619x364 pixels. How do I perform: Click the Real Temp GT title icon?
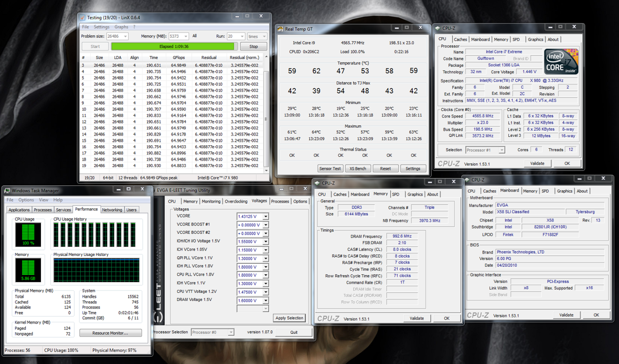point(280,29)
